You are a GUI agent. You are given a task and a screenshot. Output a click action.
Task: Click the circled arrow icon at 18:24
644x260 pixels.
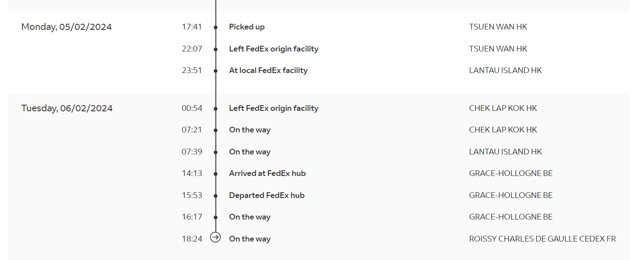215,238
